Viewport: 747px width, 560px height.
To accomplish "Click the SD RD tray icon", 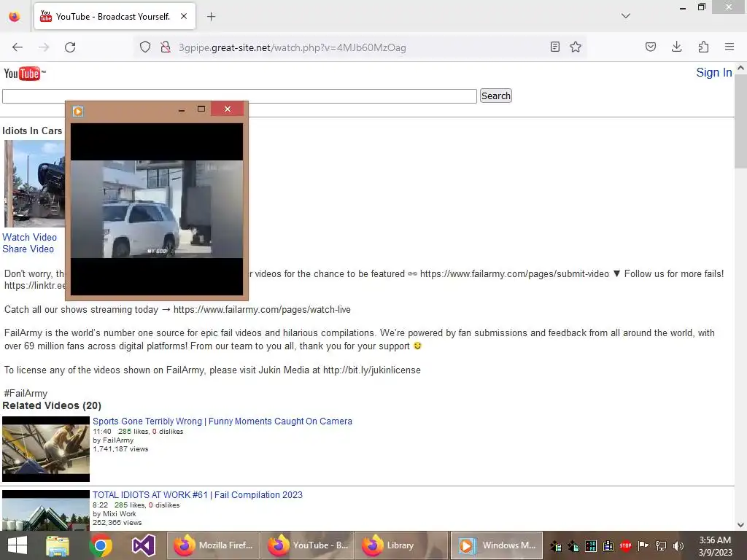I will [591, 545].
